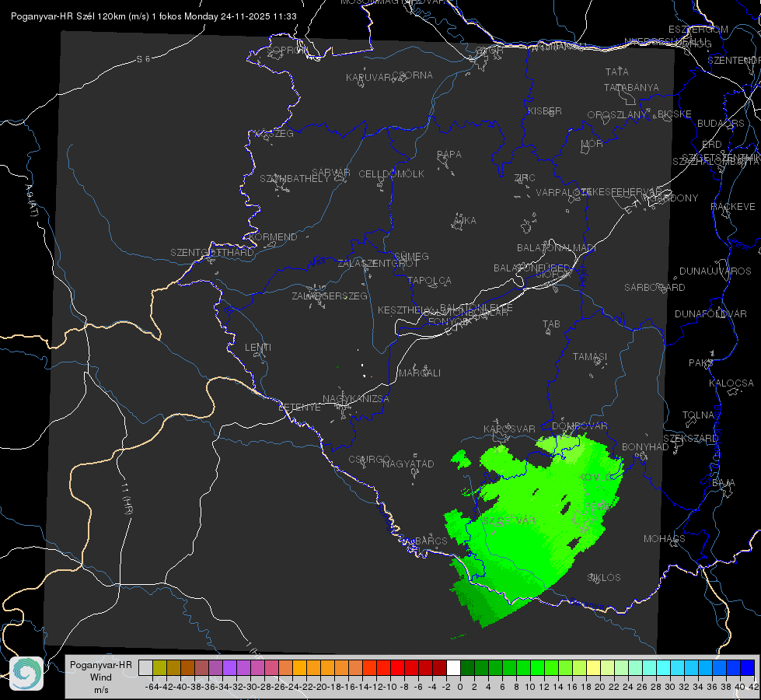The width and height of the screenshot is (761, 700).
Task: Click the purple swatch above the -34 legend label
Action: coord(229,668)
